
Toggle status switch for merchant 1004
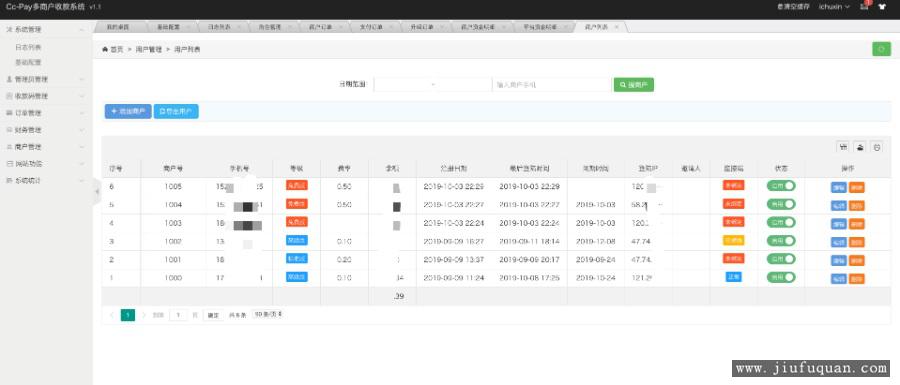point(781,204)
